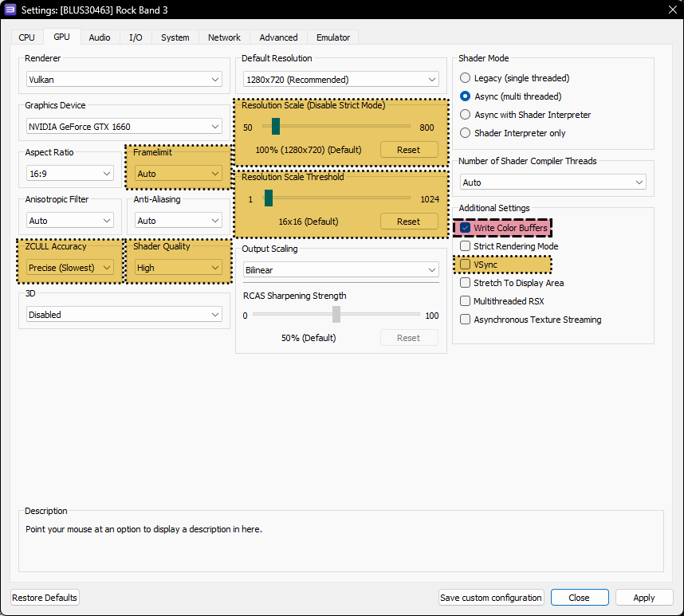684x616 pixels.
Task: Expand the Framelimit dropdown
Action: point(178,174)
